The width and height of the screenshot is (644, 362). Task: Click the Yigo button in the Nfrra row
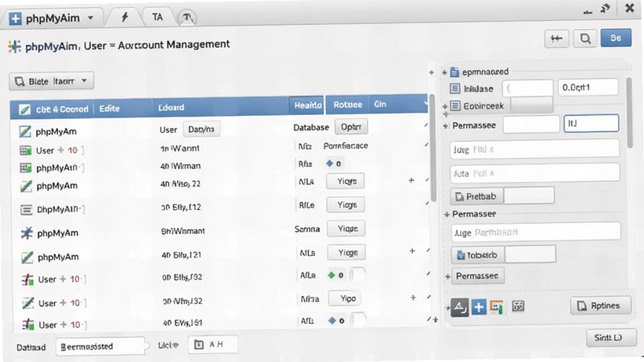point(345,298)
